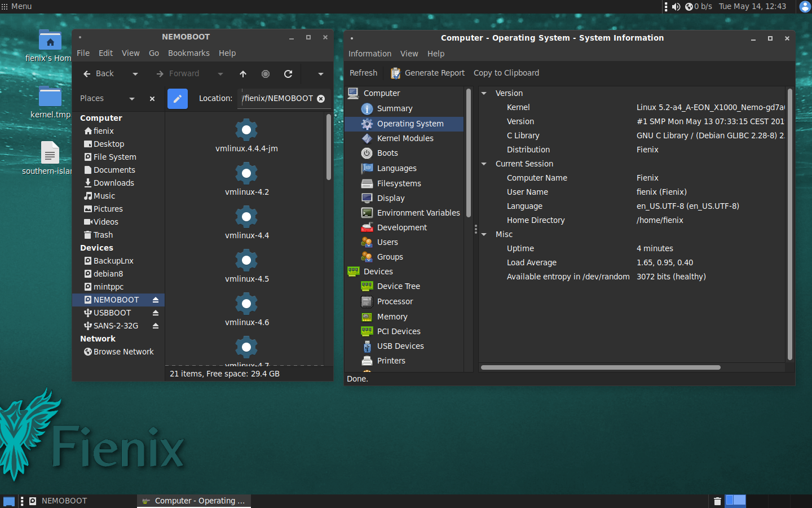Eject the SANS-2-32G drive

point(156,326)
